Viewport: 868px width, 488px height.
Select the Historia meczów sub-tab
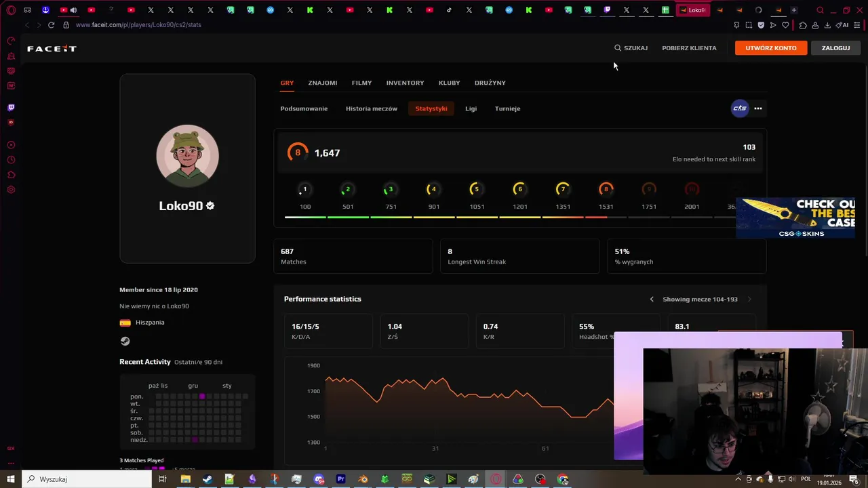pyautogui.click(x=372, y=108)
